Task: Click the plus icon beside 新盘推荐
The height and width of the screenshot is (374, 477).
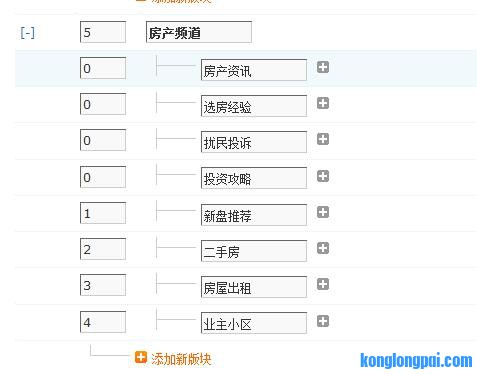Action: pyautogui.click(x=323, y=212)
